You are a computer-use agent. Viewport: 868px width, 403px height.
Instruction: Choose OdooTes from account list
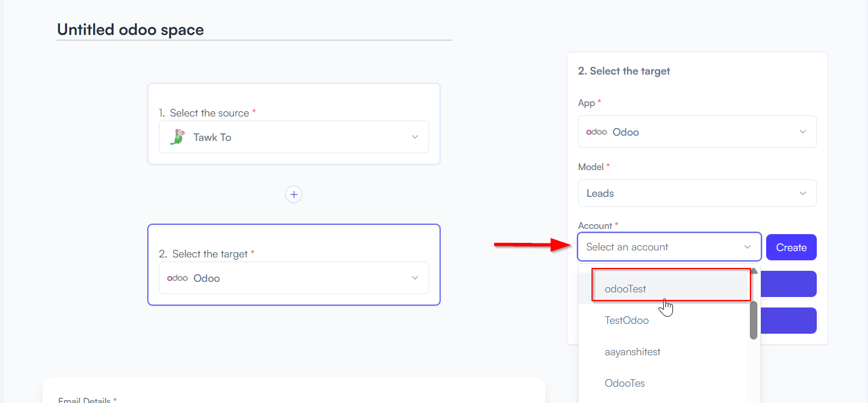pyautogui.click(x=662, y=383)
